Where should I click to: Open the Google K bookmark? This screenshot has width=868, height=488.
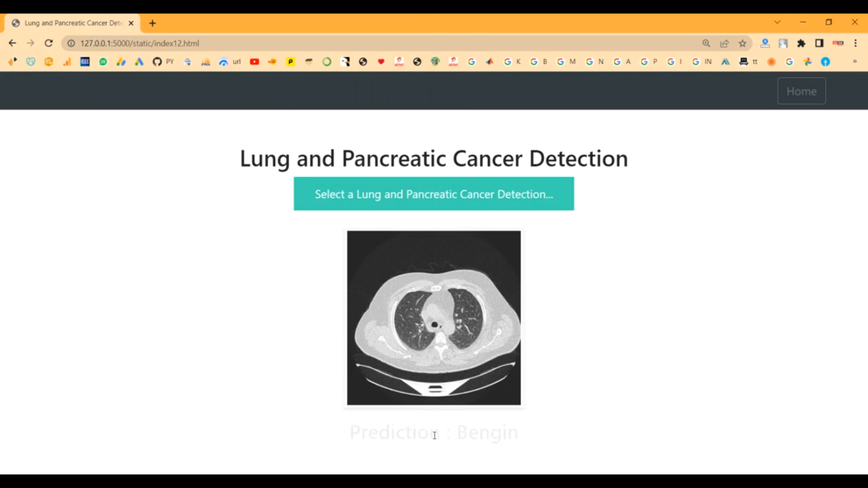pos(513,62)
